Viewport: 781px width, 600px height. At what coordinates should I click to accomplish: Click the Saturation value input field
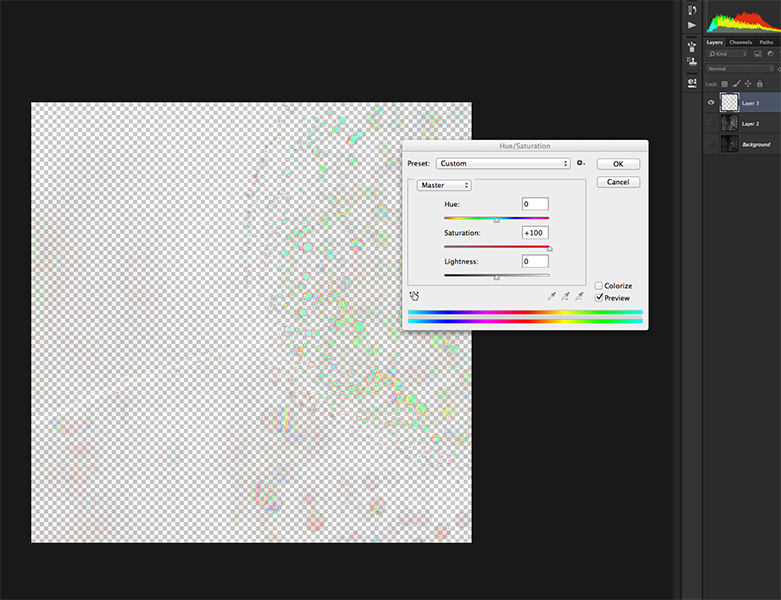[534, 233]
